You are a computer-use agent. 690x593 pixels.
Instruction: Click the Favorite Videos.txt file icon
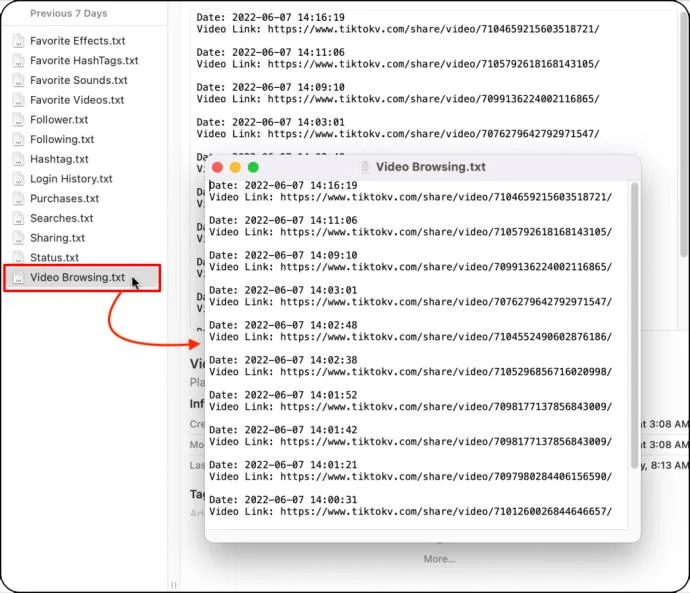[x=18, y=100]
